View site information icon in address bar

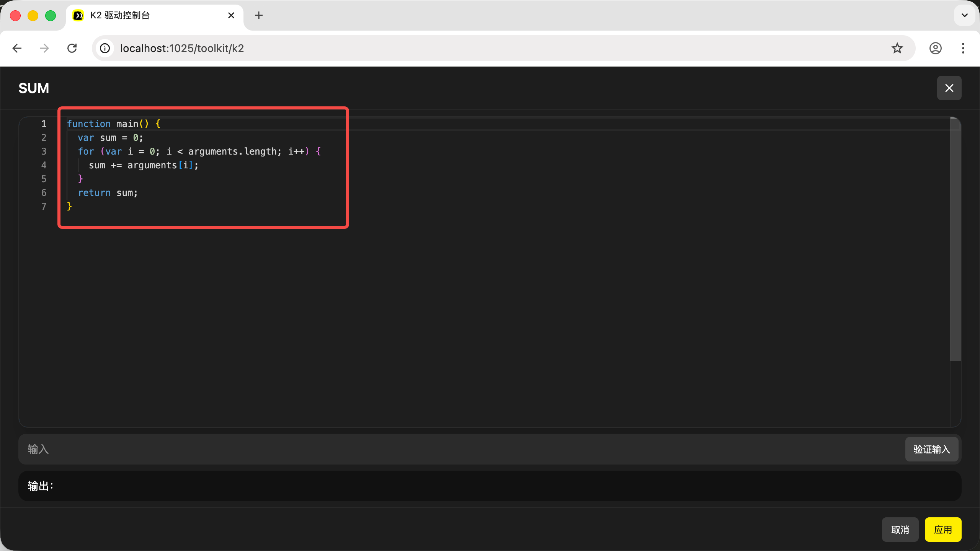tap(105, 48)
